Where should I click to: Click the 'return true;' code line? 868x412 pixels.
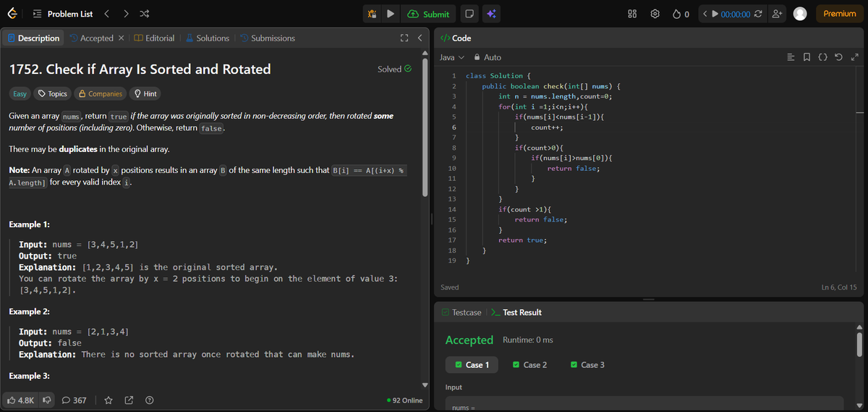[522, 240]
